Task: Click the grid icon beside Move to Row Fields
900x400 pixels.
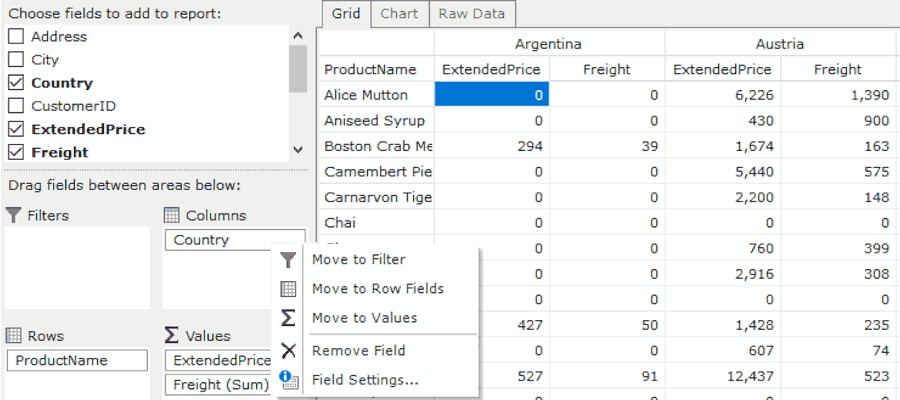Action: point(288,289)
